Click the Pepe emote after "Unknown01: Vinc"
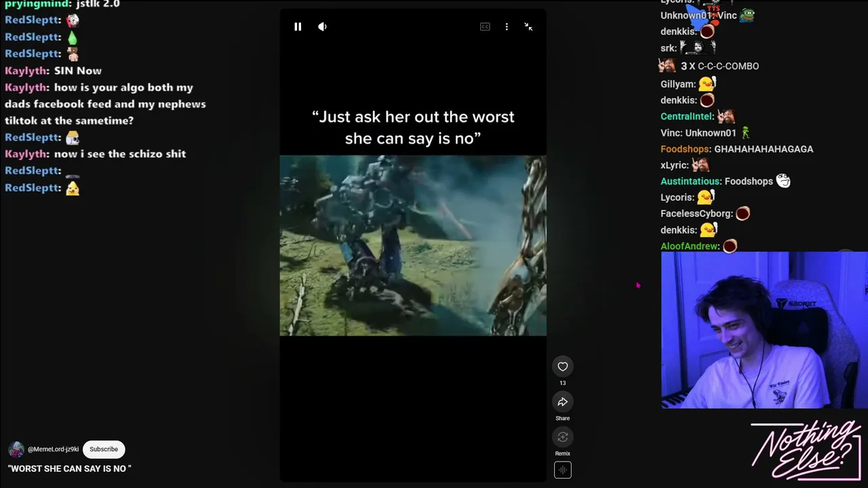This screenshot has height=488, width=868. click(747, 15)
